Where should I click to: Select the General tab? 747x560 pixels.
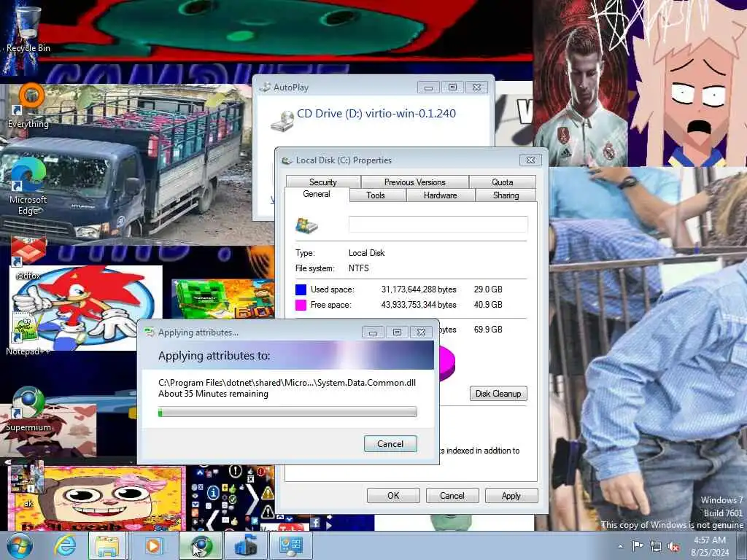(x=317, y=194)
